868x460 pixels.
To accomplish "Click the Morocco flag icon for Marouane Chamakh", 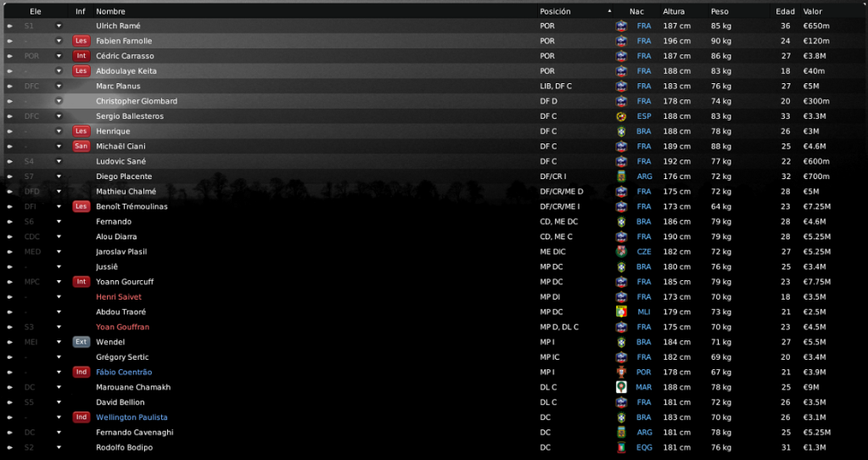I will pos(621,387).
